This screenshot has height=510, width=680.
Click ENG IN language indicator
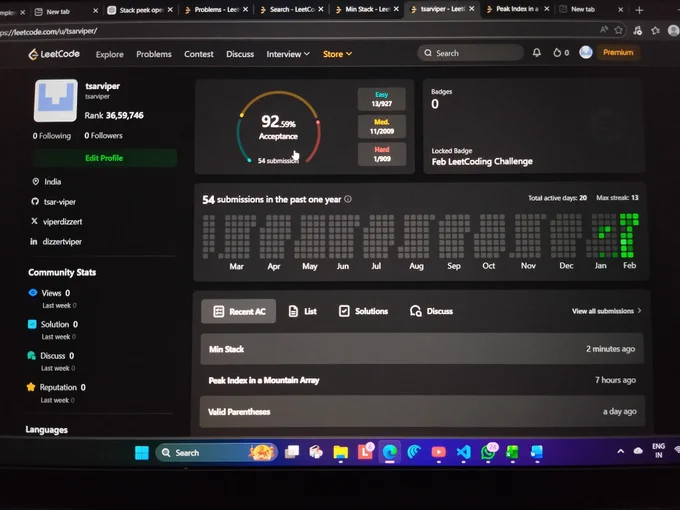coord(658,451)
